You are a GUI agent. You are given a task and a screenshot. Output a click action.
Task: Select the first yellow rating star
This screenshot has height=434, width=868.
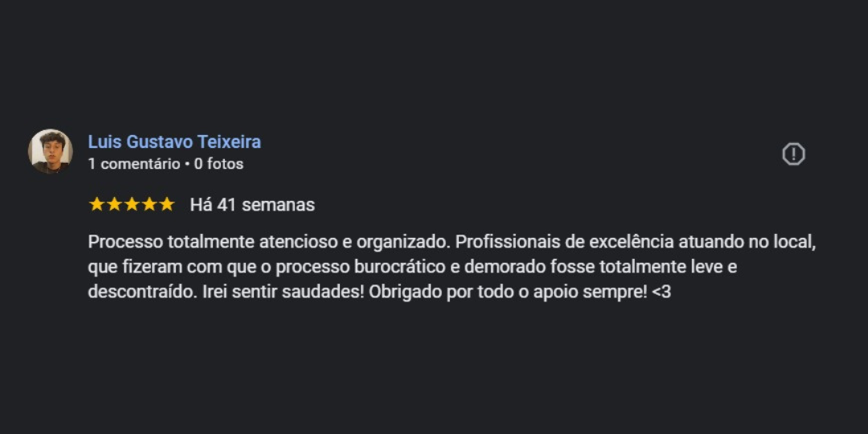tap(96, 205)
